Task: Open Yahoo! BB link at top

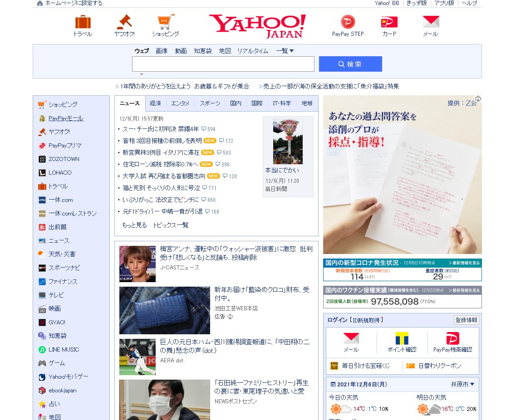Action: coord(387,3)
